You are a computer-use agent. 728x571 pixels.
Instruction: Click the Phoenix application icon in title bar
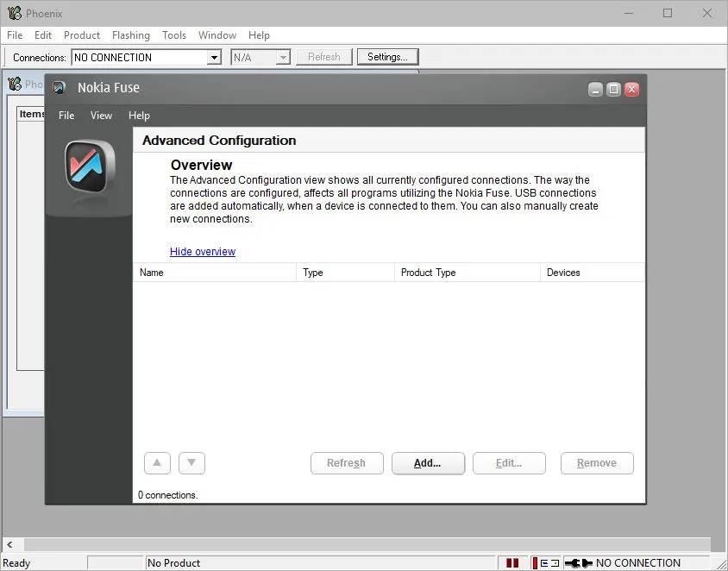pyautogui.click(x=15, y=13)
